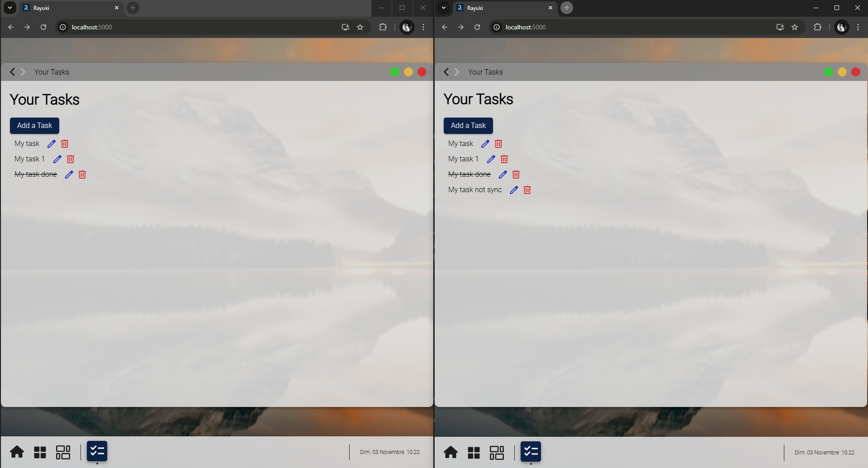Delete 'My task' in left window
The image size is (868, 468).
(x=65, y=144)
